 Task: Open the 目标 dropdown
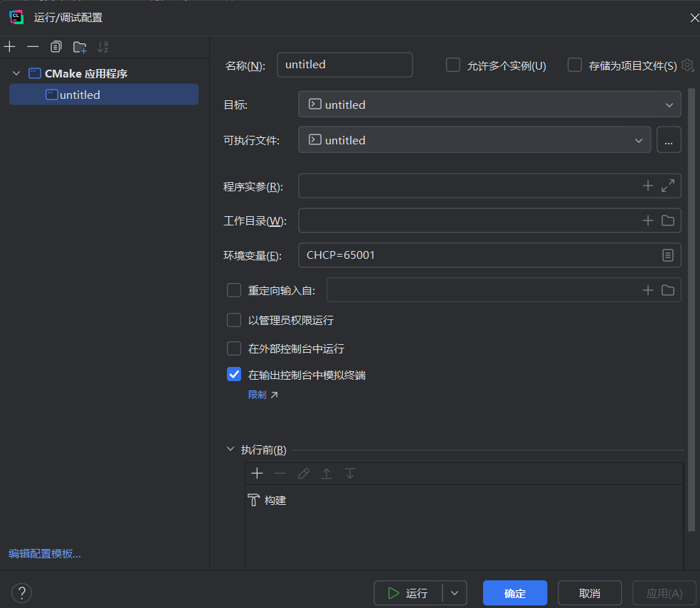pos(669,104)
